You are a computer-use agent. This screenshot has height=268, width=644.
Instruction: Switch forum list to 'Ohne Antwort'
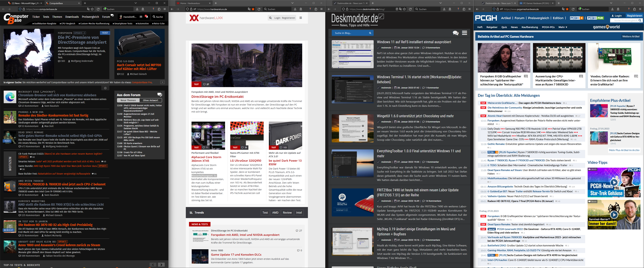point(150,100)
